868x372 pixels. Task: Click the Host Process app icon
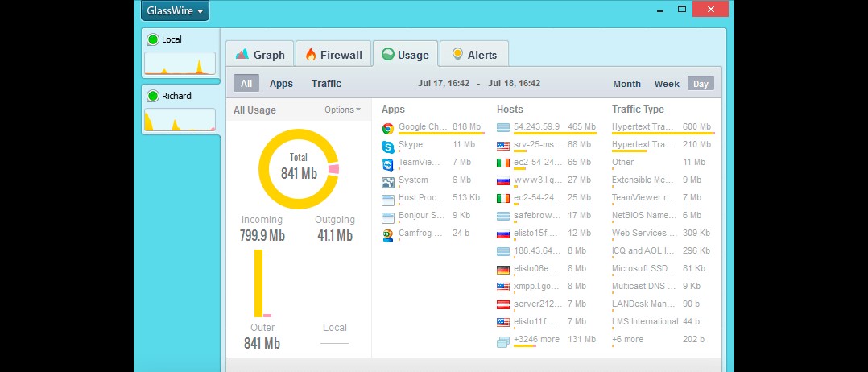point(387,200)
